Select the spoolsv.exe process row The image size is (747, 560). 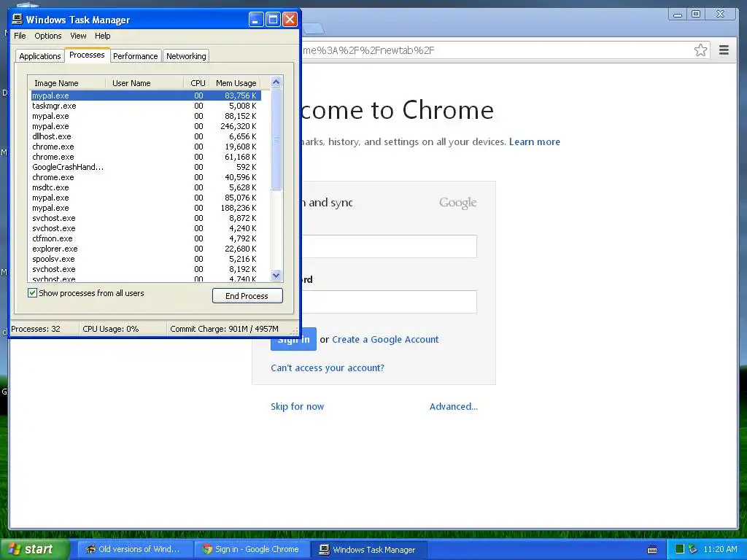click(146, 259)
